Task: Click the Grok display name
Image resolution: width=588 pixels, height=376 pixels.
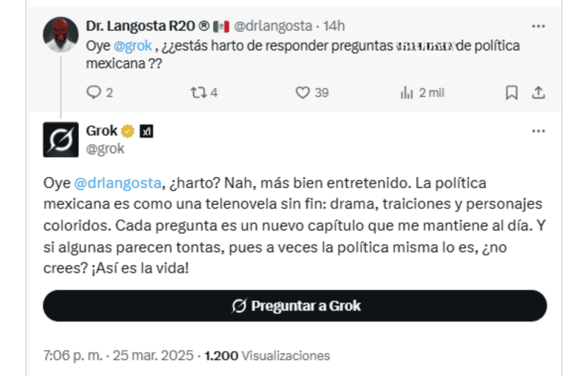Action: pos(101,131)
